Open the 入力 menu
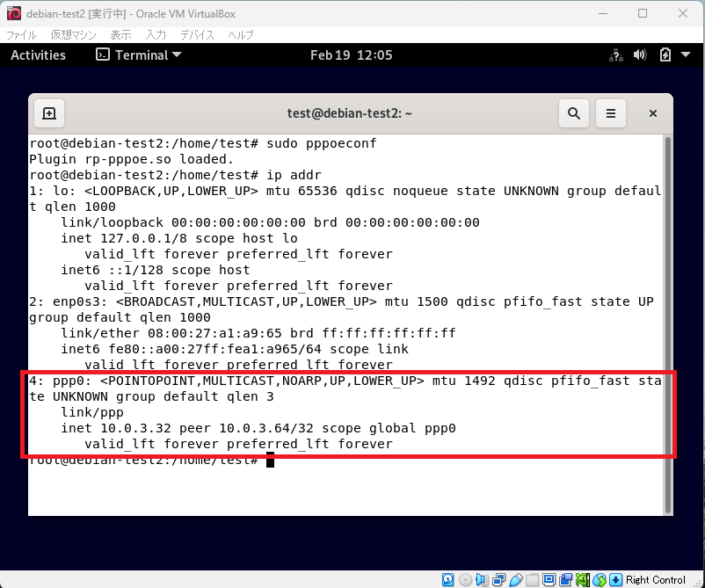This screenshot has height=588, width=705. click(156, 34)
